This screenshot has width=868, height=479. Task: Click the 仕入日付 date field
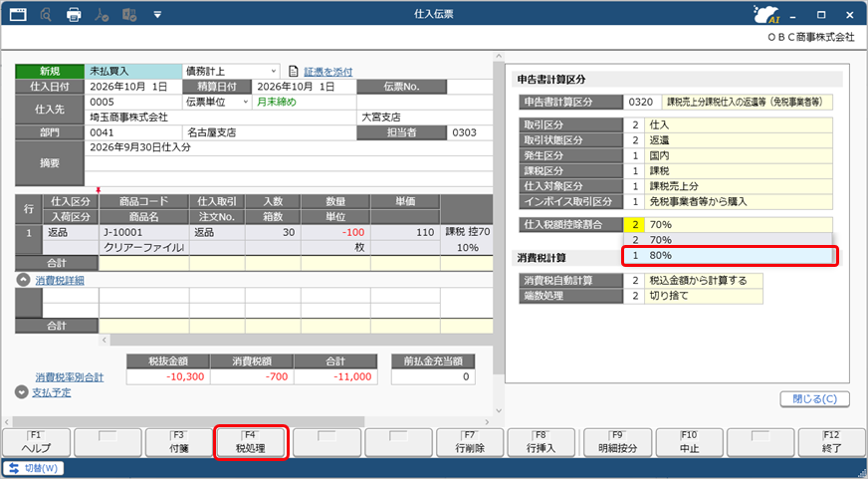tap(132, 87)
